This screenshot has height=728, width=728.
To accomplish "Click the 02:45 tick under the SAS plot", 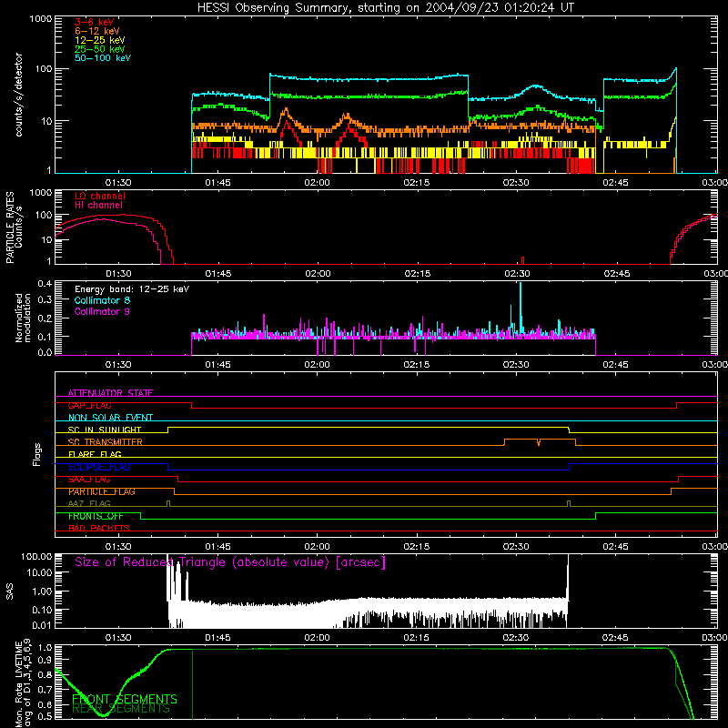I will tap(616, 638).
